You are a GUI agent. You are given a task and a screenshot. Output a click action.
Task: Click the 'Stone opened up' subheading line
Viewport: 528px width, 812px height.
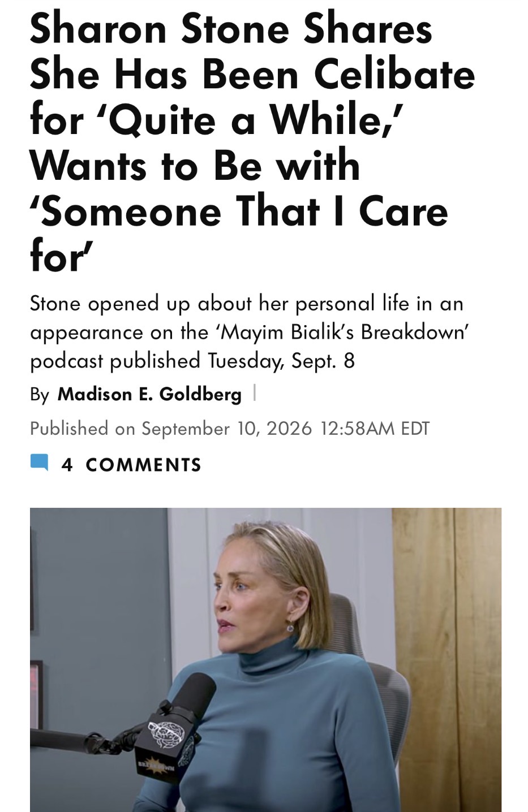[247, 304]
